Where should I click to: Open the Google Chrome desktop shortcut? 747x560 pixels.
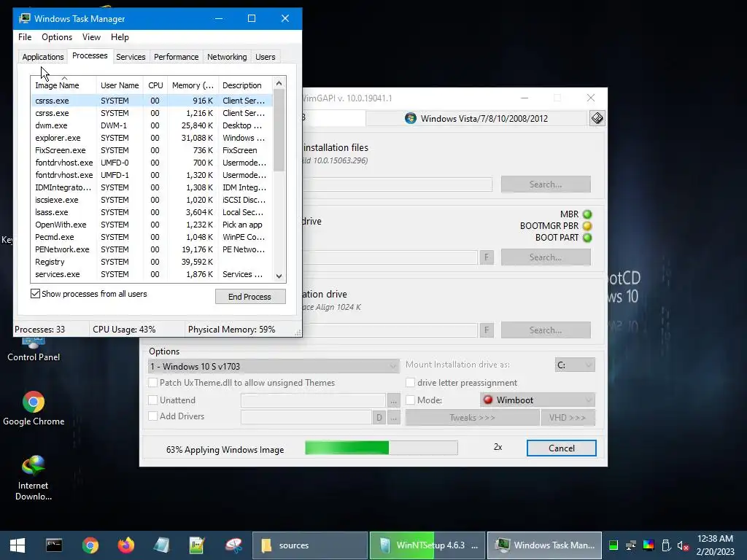pos(34,408)
